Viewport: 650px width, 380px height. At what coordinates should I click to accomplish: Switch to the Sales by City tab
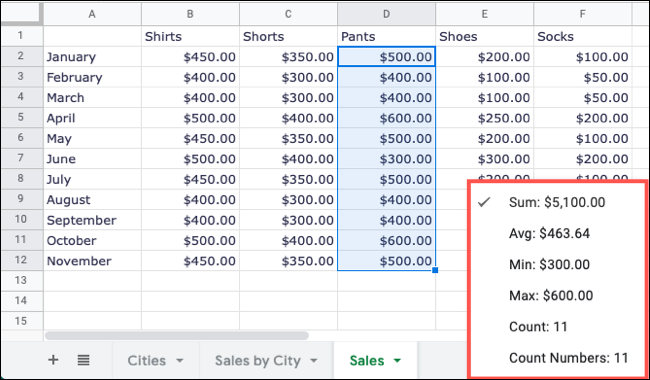click(x=257, y=361)
